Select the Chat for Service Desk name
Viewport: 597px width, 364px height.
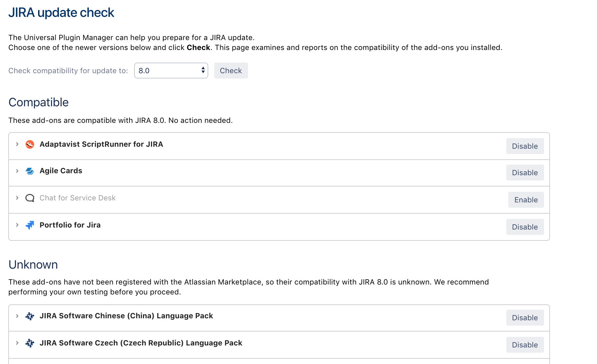coord(77,198)
